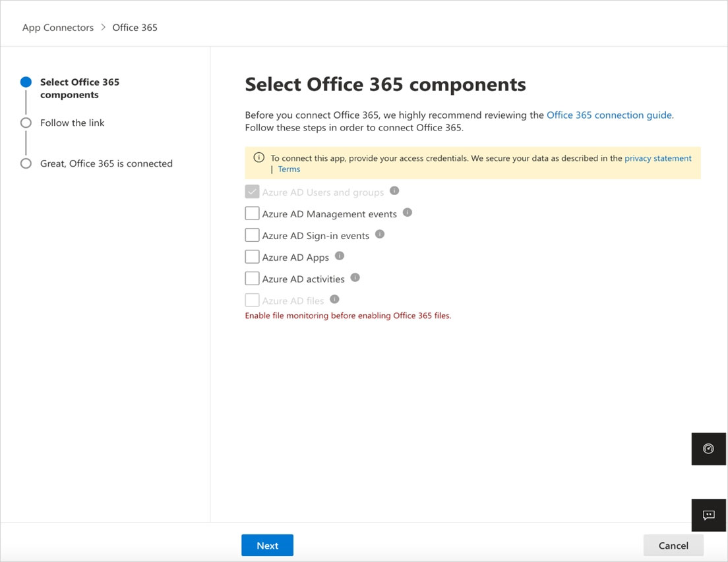728x562 pixels.
Task: Open the feedback chat floating button
Action: 708,515
